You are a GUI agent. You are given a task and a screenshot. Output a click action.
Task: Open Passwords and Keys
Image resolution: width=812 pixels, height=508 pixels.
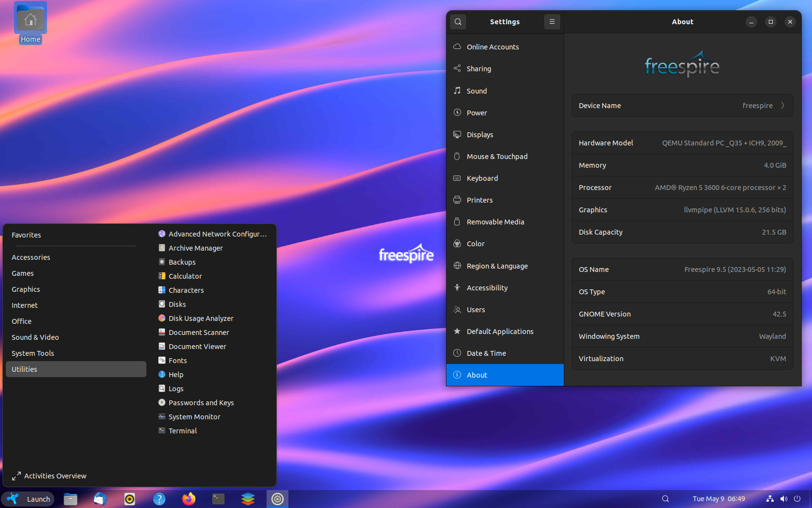point(213,403)
